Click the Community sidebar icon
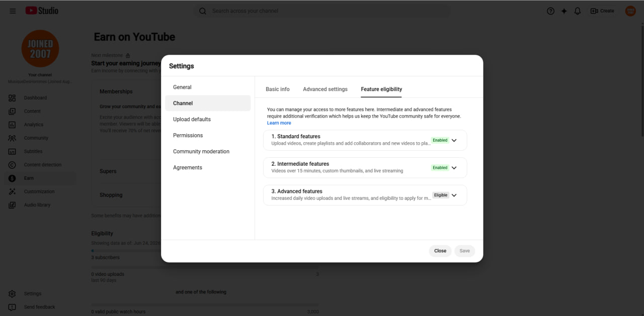The height and width of the screenshot is (316, 644). point(12,138)
